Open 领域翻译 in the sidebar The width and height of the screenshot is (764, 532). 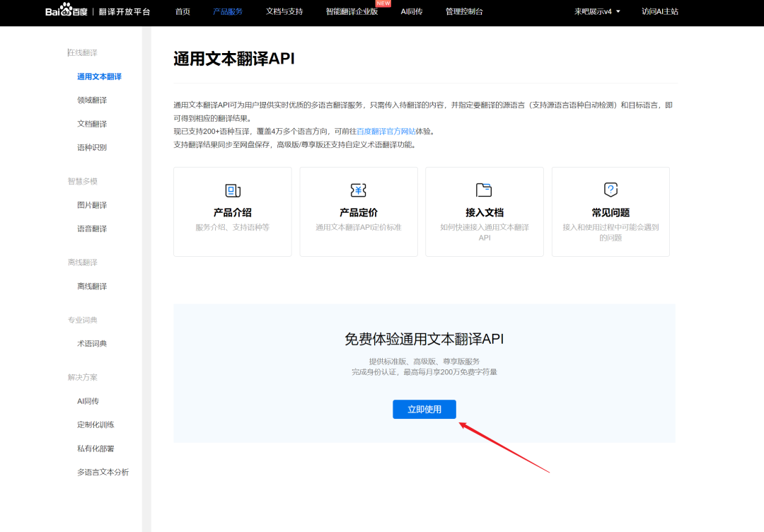(92, 100)
